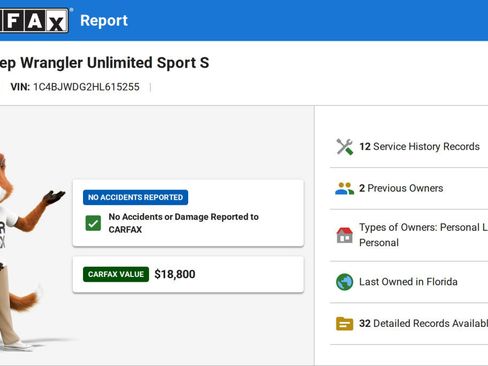Viewport: 488px width, 366px height.
Task: Click the Report header text
Action: (x=104, y=21)
